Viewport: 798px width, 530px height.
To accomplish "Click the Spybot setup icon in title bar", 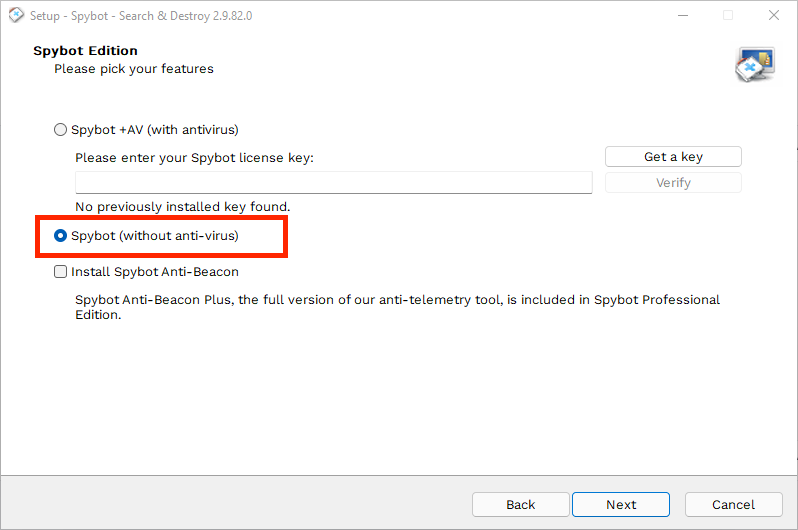I will (x=14, y=16).
